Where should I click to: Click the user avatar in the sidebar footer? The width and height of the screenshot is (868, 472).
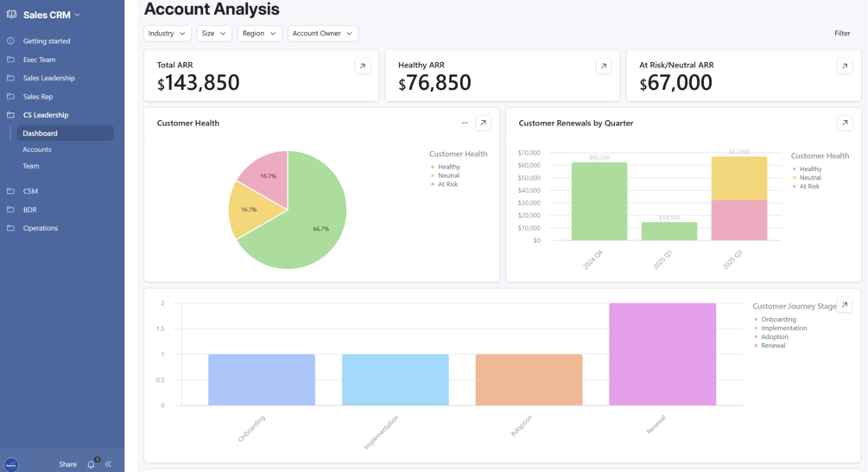click(x=11, y=465)
